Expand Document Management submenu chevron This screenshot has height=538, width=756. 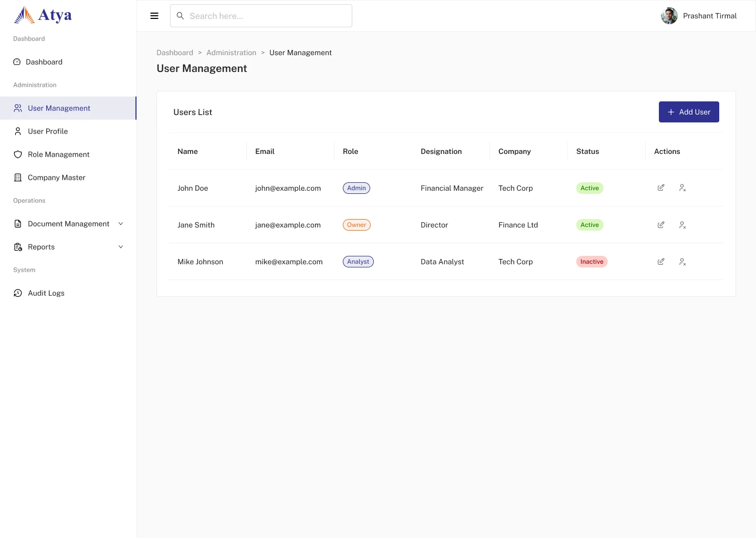(x=121, y=224)
